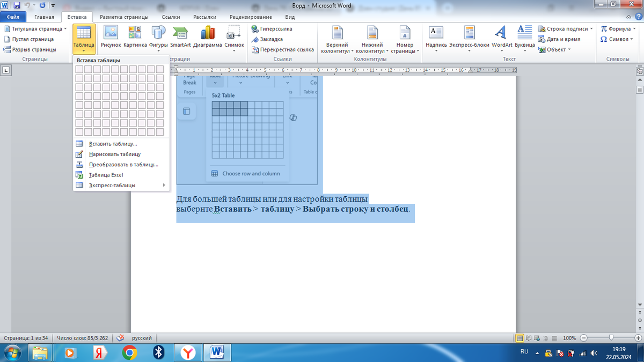Open the undo history dropdown arrow

[34, 6]
